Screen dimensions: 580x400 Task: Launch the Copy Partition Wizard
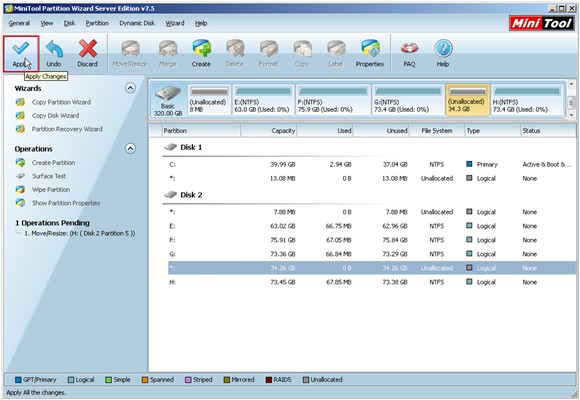pos(61,102)
